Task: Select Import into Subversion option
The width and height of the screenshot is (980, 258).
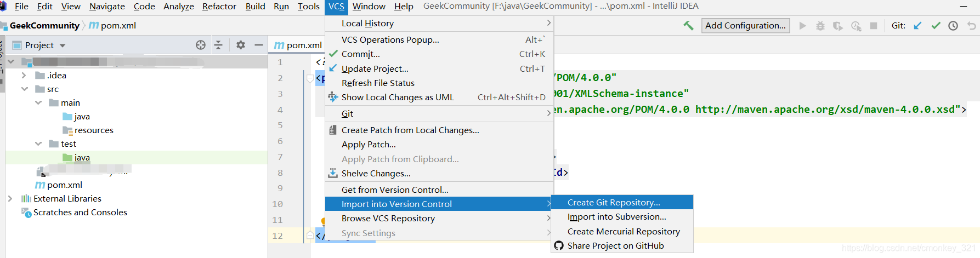Action: [x=622, y=217]
